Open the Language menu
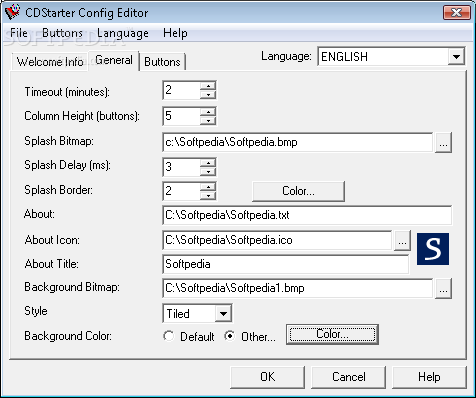The height and width of the screenshot is (398, 476). click(x=123, y=33)
